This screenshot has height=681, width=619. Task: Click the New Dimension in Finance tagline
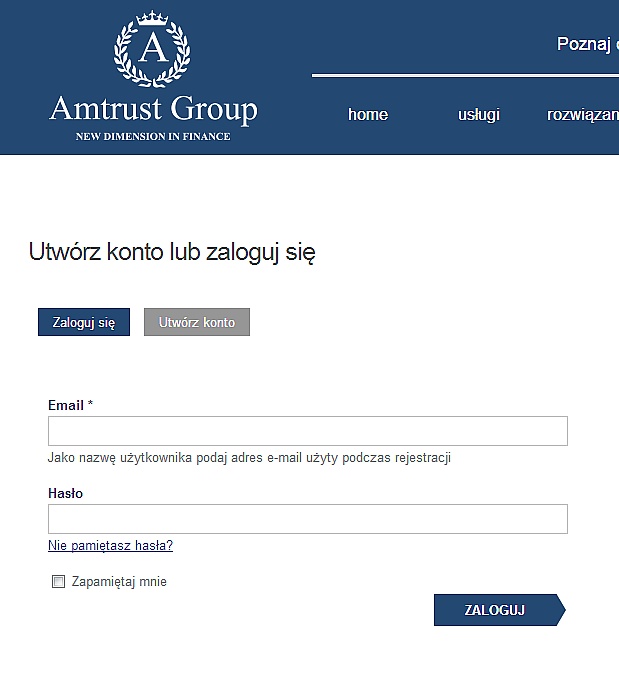pyautogui.click(x=153, y=136)
